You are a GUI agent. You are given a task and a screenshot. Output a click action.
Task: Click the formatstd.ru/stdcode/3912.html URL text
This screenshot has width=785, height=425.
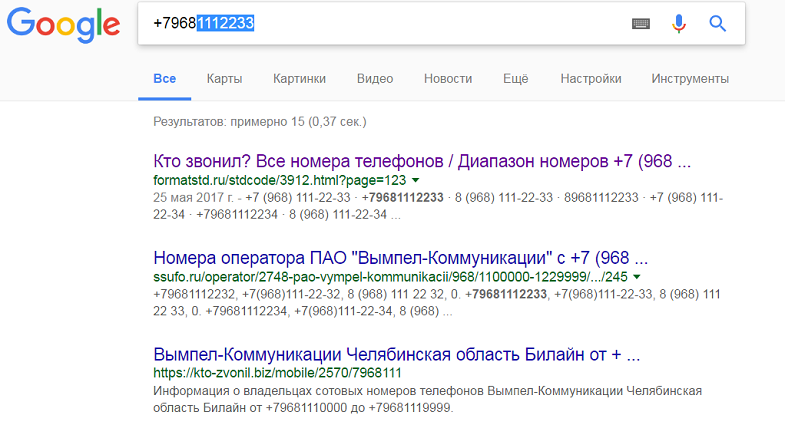(x=279, y=180)
